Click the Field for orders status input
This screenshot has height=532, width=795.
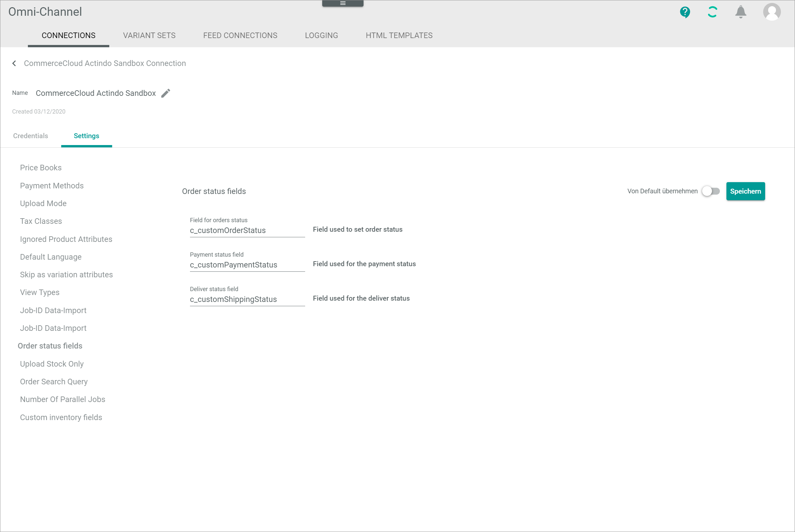[x=247, y=230]
